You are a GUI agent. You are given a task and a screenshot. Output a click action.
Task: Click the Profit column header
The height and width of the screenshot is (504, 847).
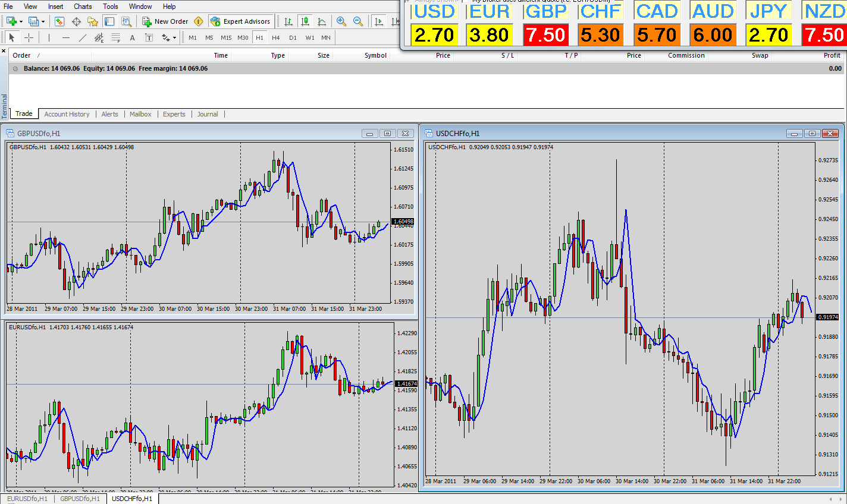pyautogui.click(x=832, y=55)
